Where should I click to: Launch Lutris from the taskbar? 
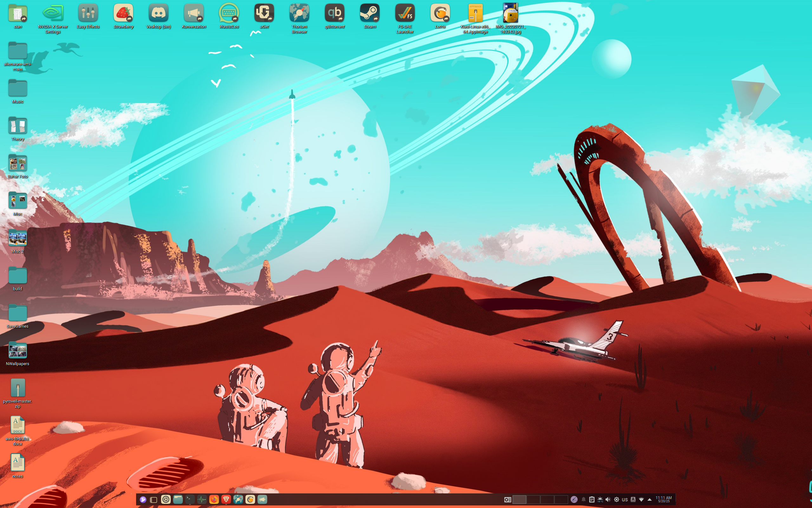pyautogui.click(x=250, y=500)
